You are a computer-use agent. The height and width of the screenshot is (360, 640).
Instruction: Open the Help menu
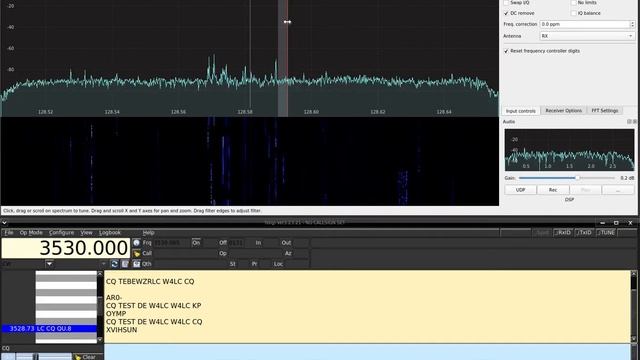pos(148,233)
